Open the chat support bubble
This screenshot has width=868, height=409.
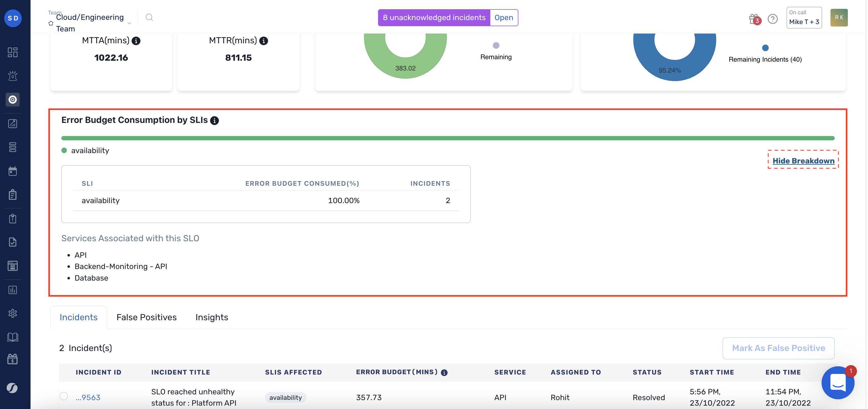837,383
